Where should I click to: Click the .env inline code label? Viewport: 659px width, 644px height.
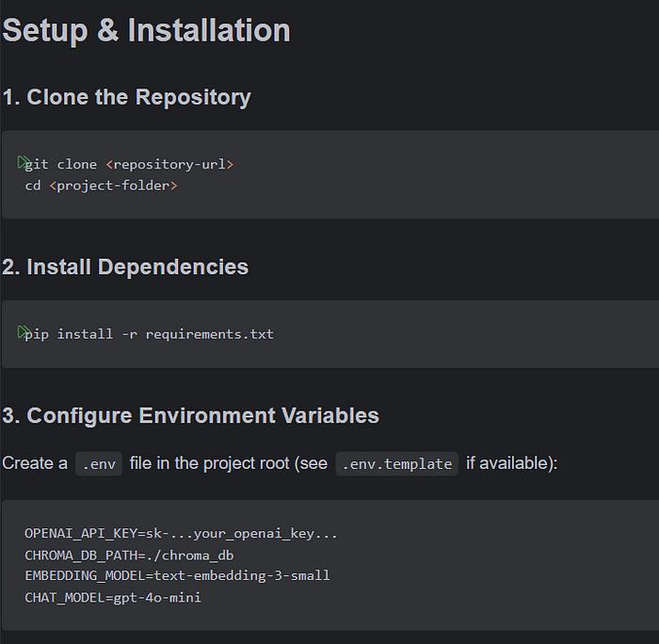[x=99, y=463]
